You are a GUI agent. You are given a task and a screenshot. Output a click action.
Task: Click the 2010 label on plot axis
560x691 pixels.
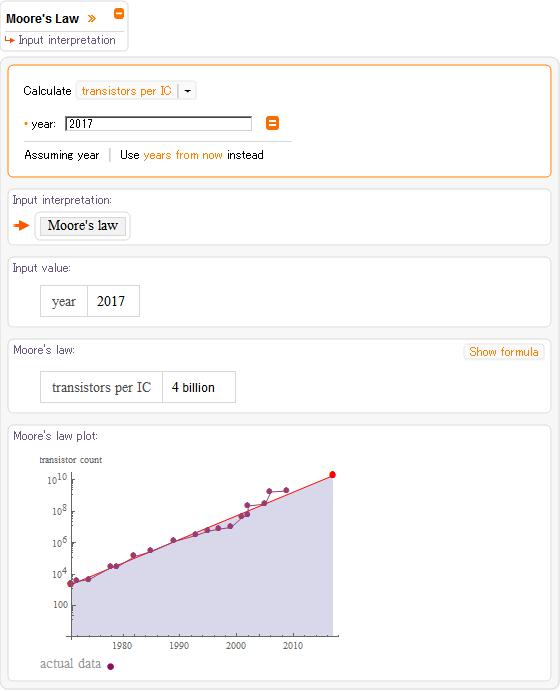tap(293, 645)
